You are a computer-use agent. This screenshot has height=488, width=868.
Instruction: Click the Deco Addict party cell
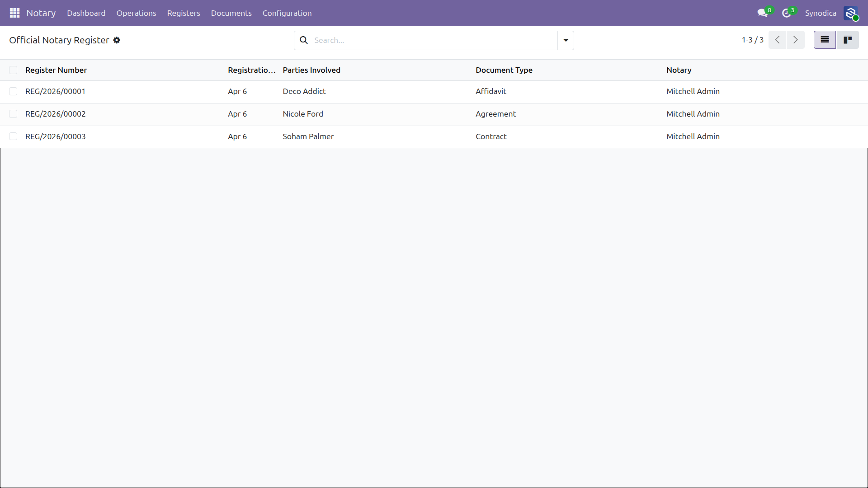click(304, 91)
